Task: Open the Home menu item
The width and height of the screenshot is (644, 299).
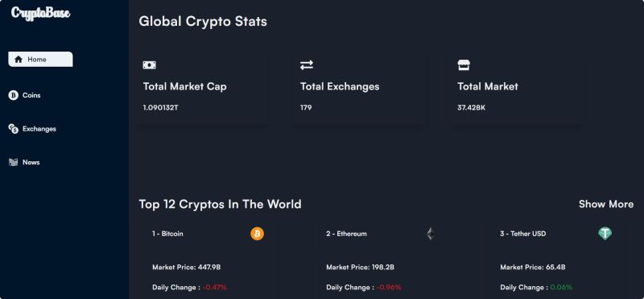Action: pyautogui.click(x=41, y=59)
